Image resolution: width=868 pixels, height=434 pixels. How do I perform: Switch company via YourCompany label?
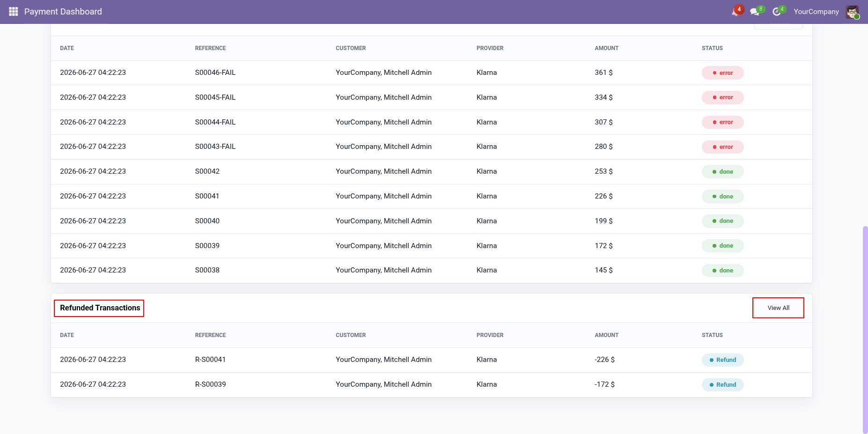click(816, 12)
